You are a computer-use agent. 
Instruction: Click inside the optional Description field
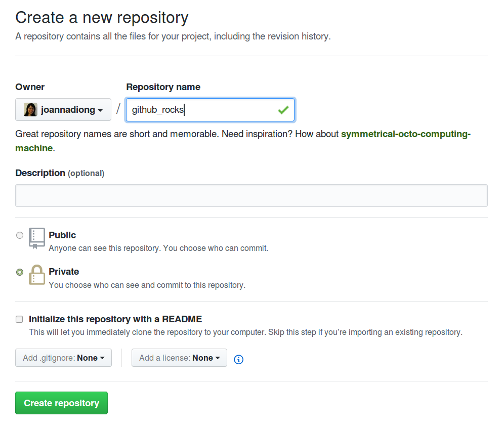[251, 195]
